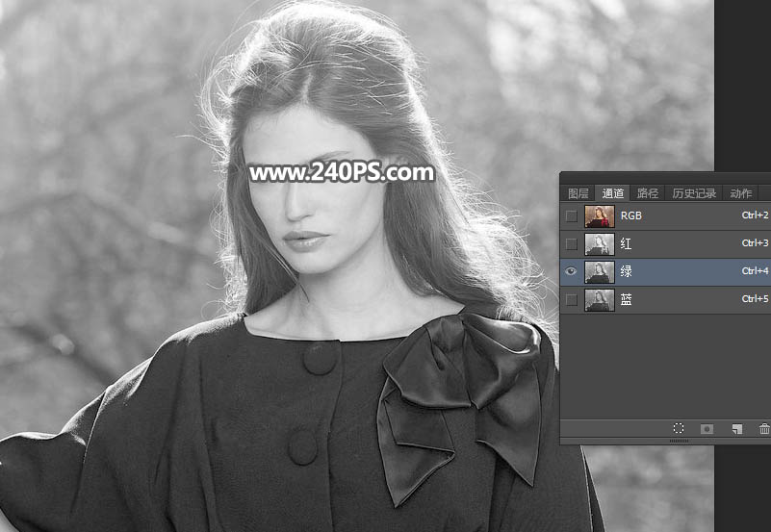Click empty area below the channel list
The image size is (771, 532).
(x=664, y=366)
